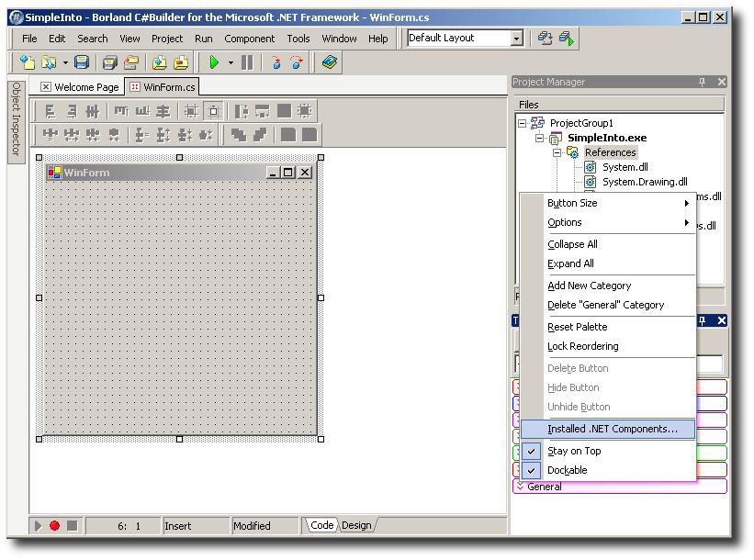
Task: Switch to the Code view tab
Action: coord(321,525)
